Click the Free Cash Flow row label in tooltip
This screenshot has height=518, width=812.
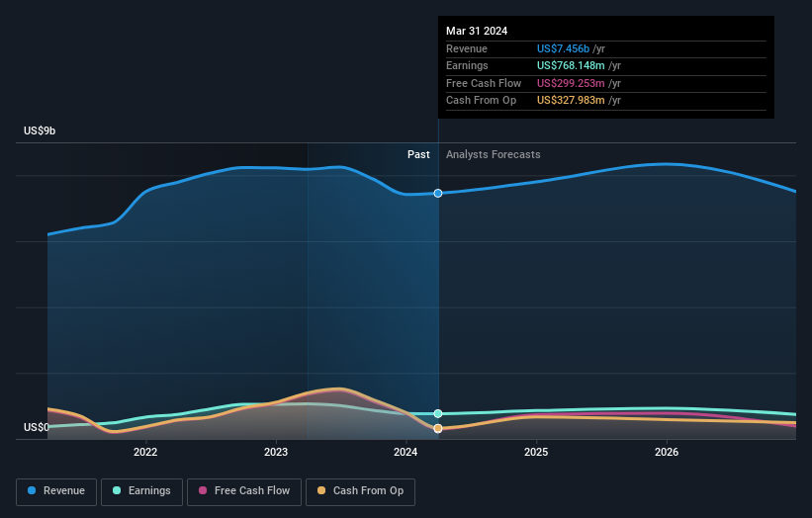[x=484, y=83]
